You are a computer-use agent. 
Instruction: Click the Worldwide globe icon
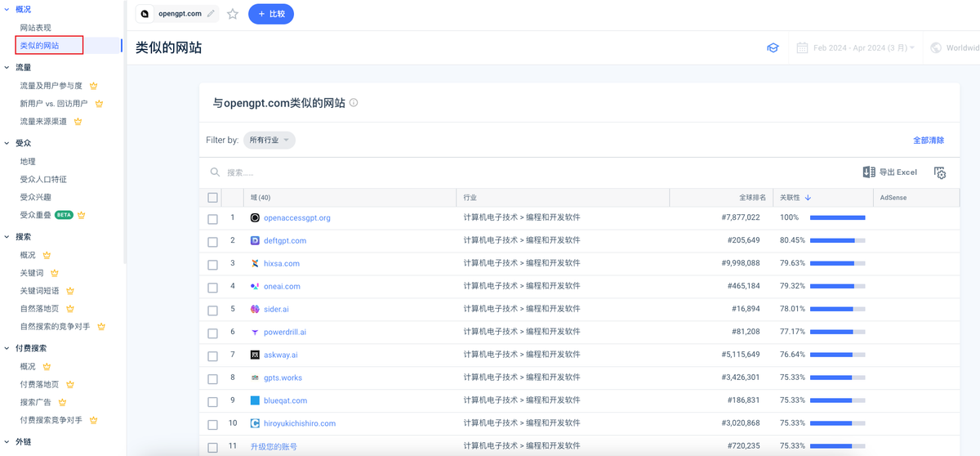coord(936,48)
